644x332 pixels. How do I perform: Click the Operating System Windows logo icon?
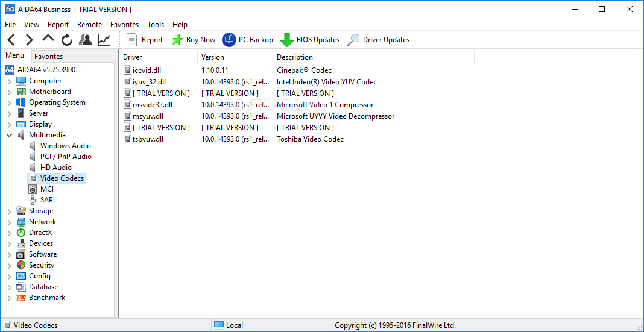21,102
